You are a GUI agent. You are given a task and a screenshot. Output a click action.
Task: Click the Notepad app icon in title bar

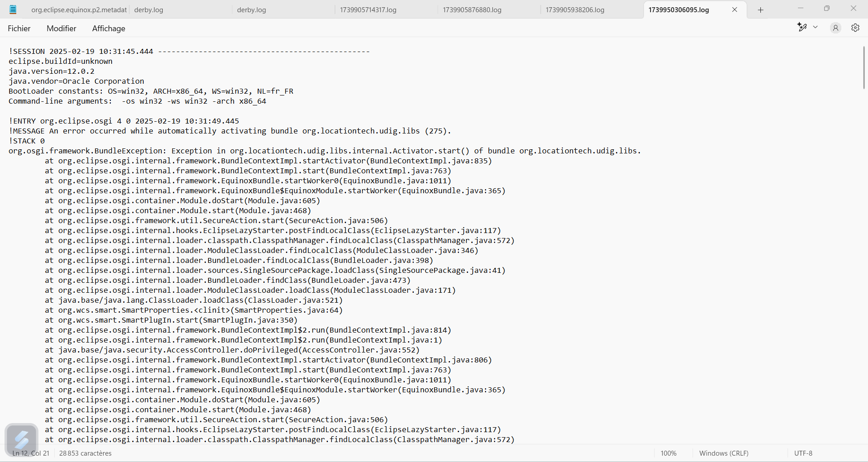tap(13, 10)
